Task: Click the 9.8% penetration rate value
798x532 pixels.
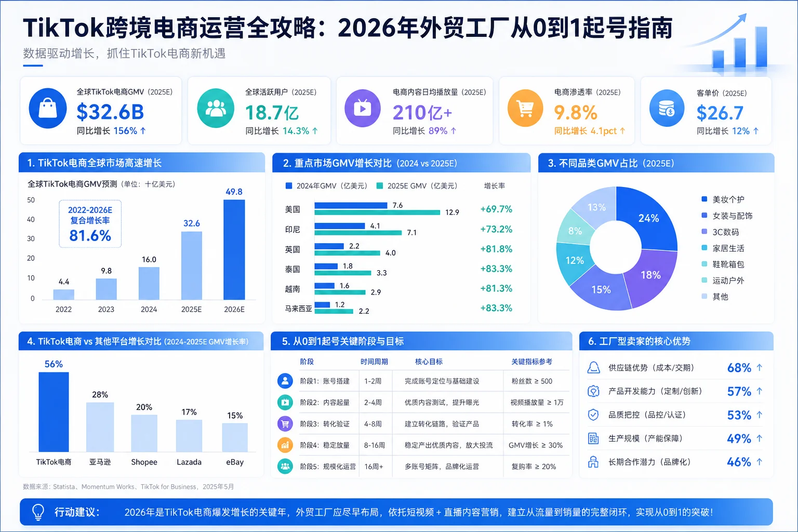Action: pyautogui.click(x=576, y=113)
